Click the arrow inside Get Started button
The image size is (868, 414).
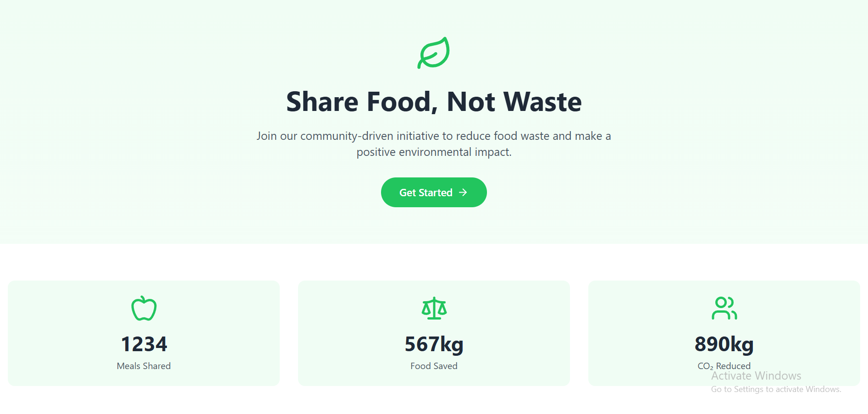pyautogui.click(x=463, y=193)
